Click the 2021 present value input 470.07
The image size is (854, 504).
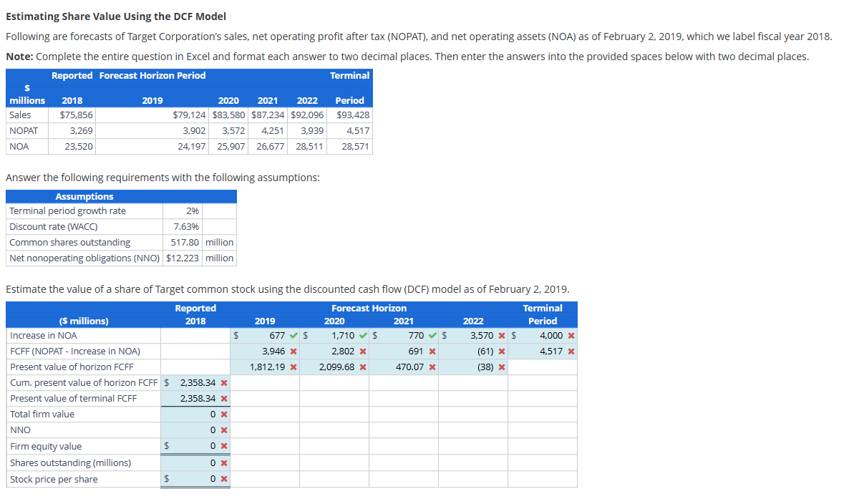pos(404,367)
